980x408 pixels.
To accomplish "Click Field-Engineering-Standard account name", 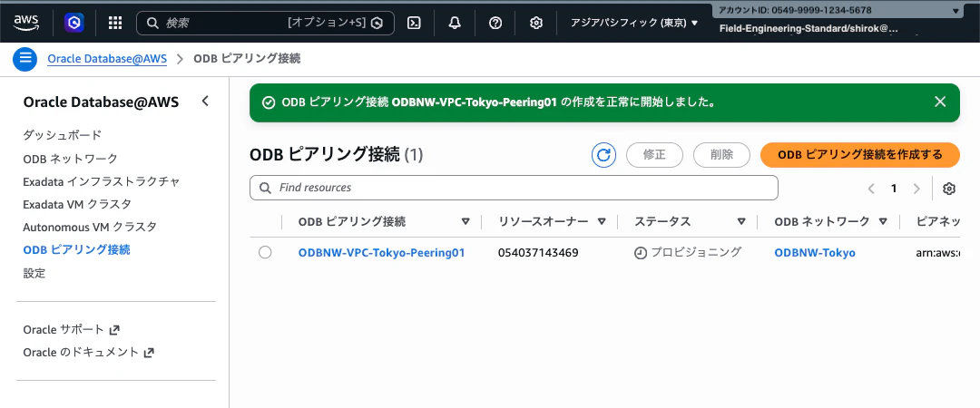I will (809, 29).
